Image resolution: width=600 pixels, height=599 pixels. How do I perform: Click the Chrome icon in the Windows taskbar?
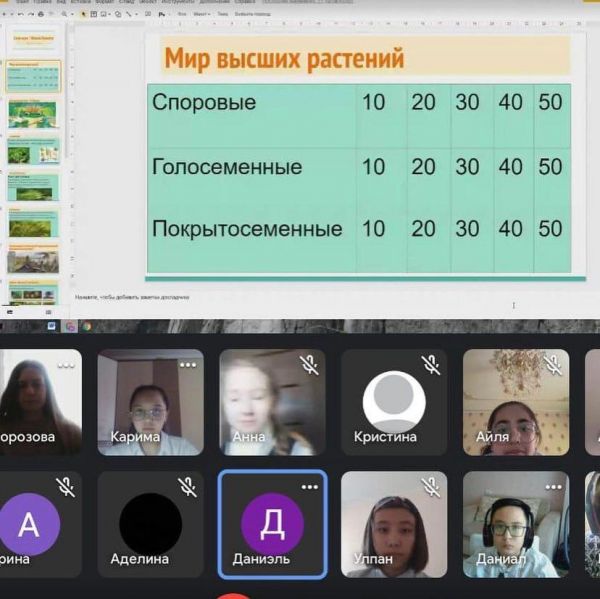coord(87,326)
